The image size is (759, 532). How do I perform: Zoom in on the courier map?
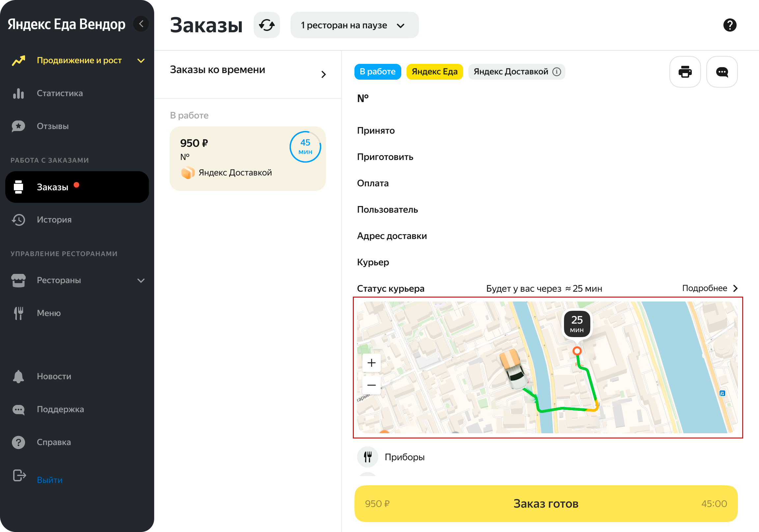tap(372, 363)
